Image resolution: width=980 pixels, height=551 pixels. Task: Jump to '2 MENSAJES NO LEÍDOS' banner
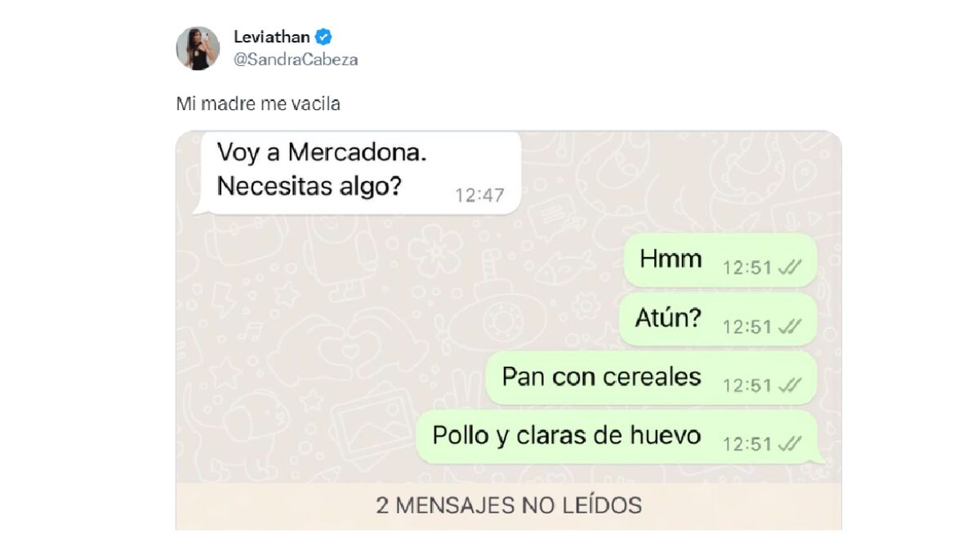(509, 506)
